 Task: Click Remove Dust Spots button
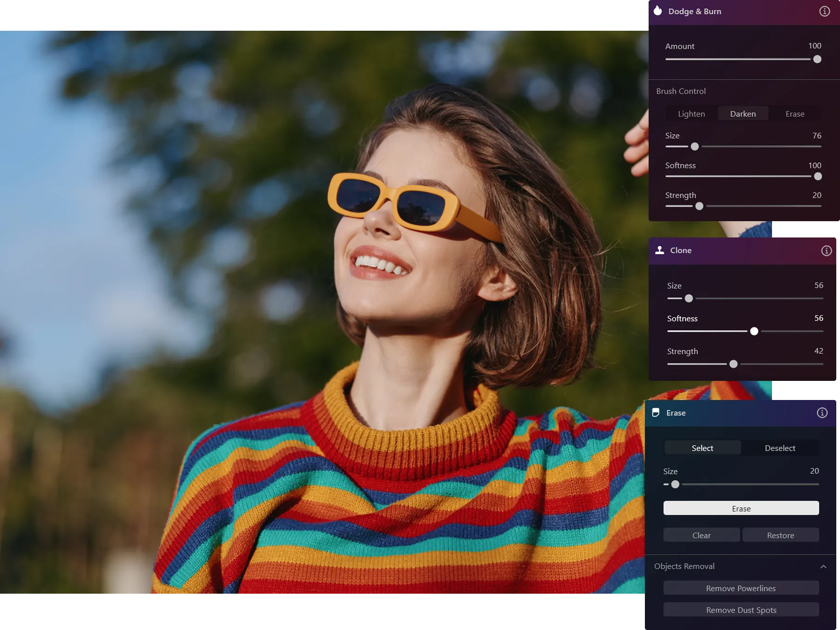[741, 610]
